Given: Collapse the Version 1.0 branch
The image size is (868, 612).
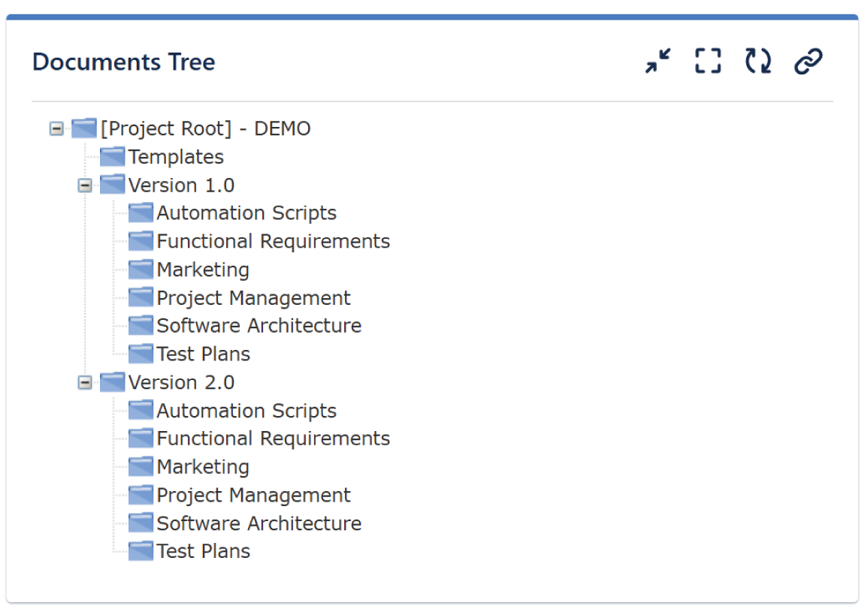Looking at the screenshot, I should [84, 185].
